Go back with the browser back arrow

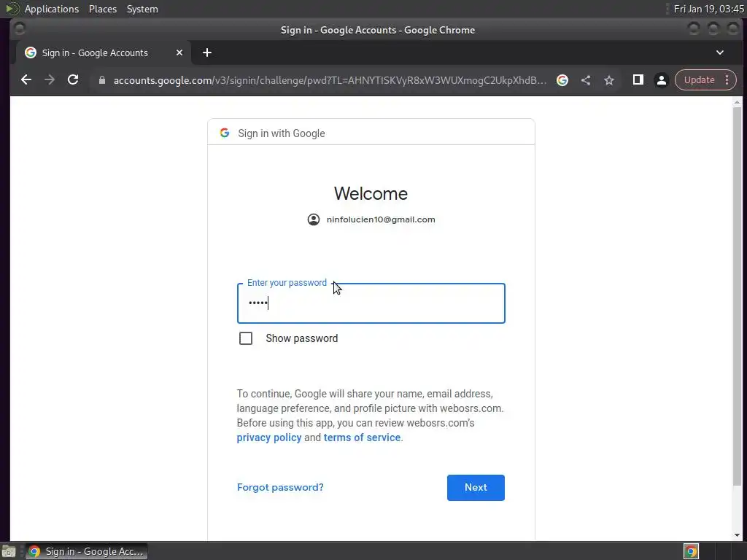pos(26,80)
